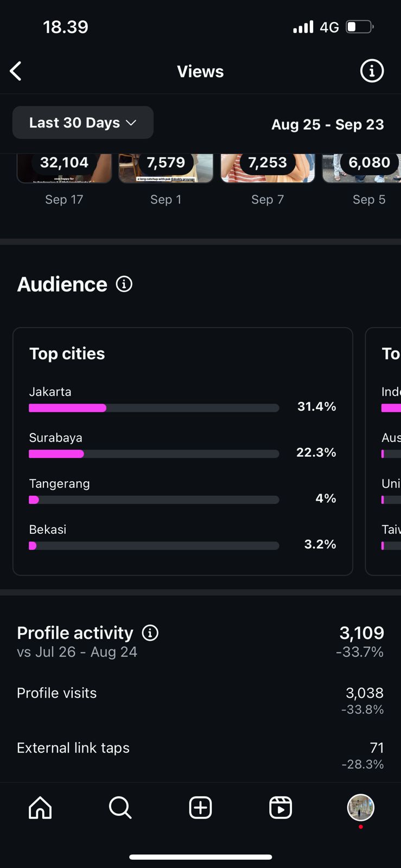This screenshot has height=868, width=401.
Task: Open the Sep 7 post with 7,253 views
Action: 268,169
